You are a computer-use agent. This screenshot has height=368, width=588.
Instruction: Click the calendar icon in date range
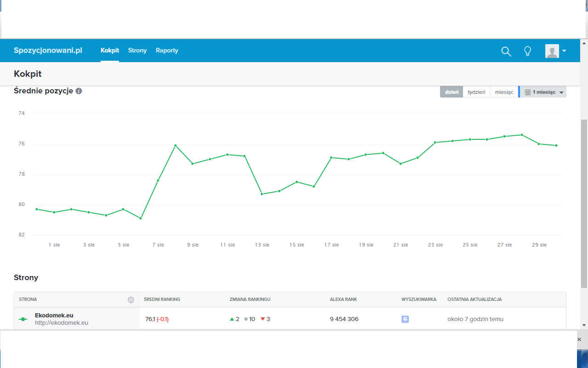point(527,92)
